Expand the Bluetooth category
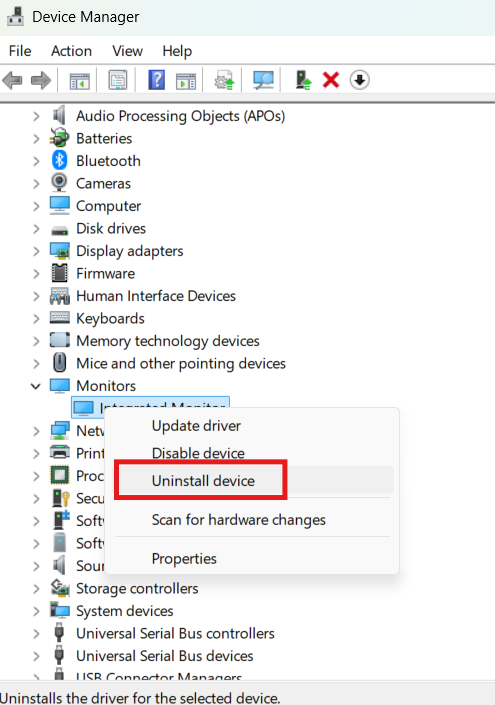Viewport: 495px width, 705px height. point(36,161)
